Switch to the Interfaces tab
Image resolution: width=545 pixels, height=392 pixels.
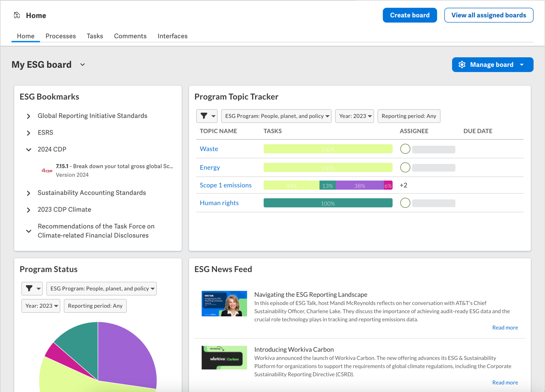click(x=172, y=36)
